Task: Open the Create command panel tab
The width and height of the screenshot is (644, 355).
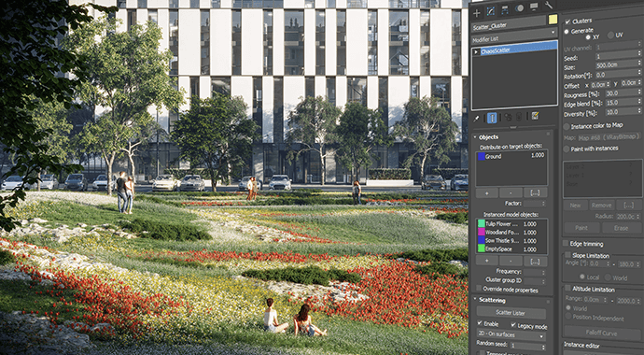Action: tap(476, 13)
